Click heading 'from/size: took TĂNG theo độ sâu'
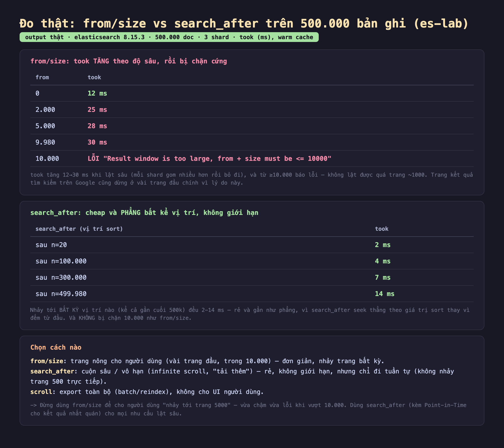The height and width of the screenshot is (448, 504). tap(129, 61)
